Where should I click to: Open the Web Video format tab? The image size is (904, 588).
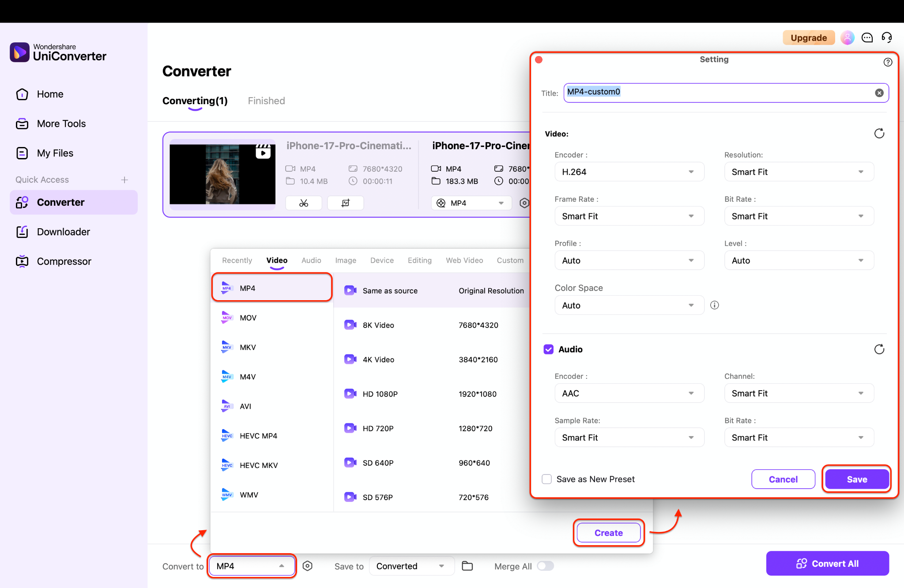point(464,260)
